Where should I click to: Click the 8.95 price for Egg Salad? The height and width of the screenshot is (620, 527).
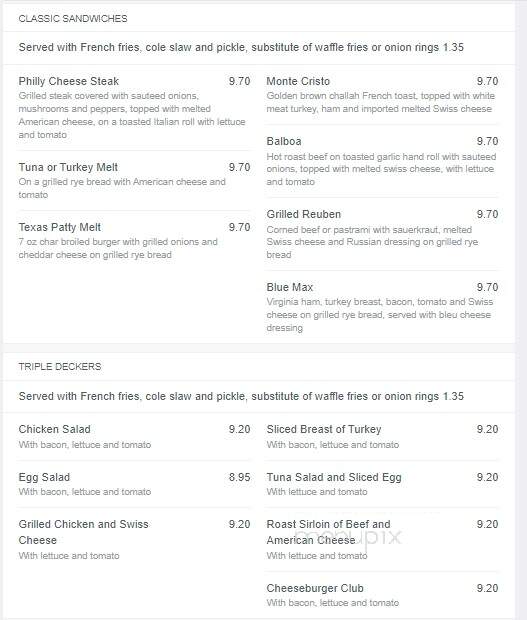240,477
